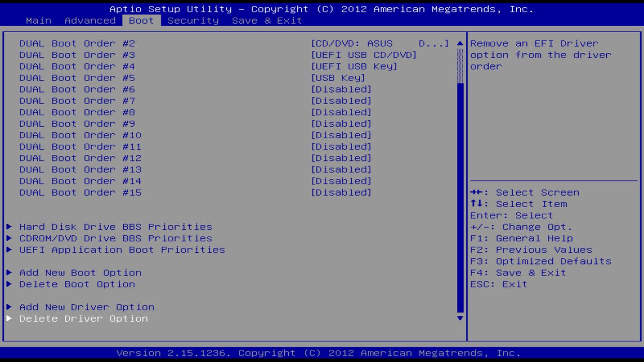Enable the disabled DUAL Boot Order #10 entry
644x362 pixels.
coord(342,135)
